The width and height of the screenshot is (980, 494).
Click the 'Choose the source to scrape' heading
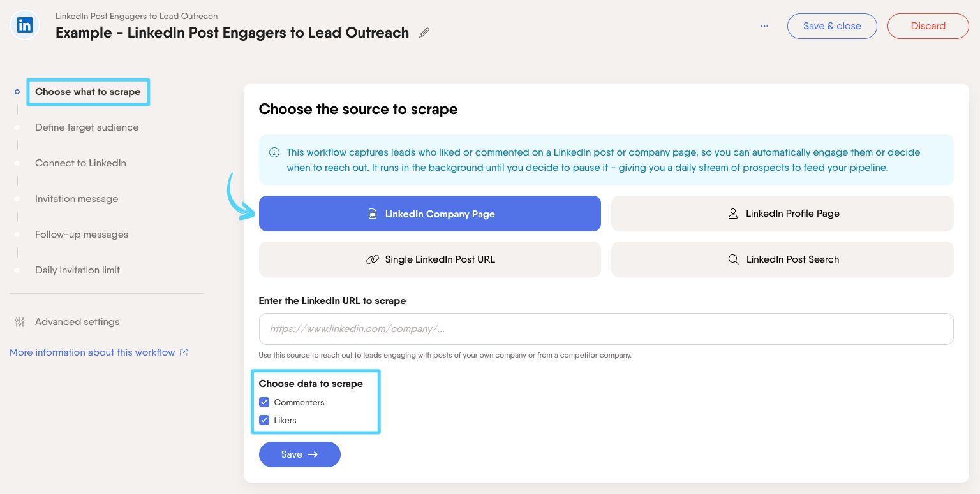pyautogui.click(x=358, y=109)
